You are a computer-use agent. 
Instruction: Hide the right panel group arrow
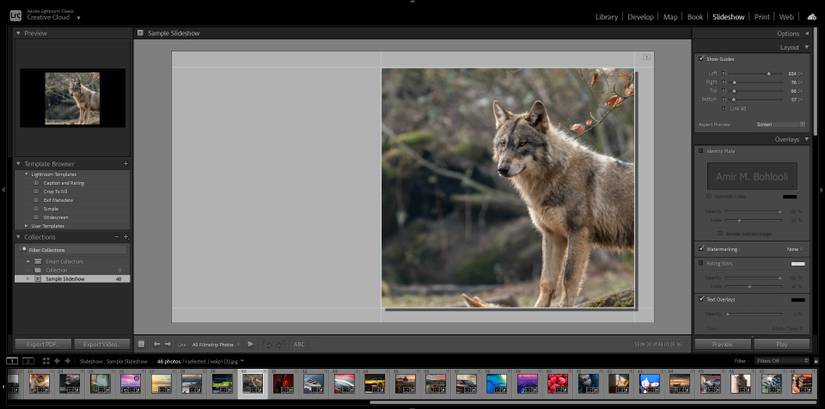tap(821, 189)
